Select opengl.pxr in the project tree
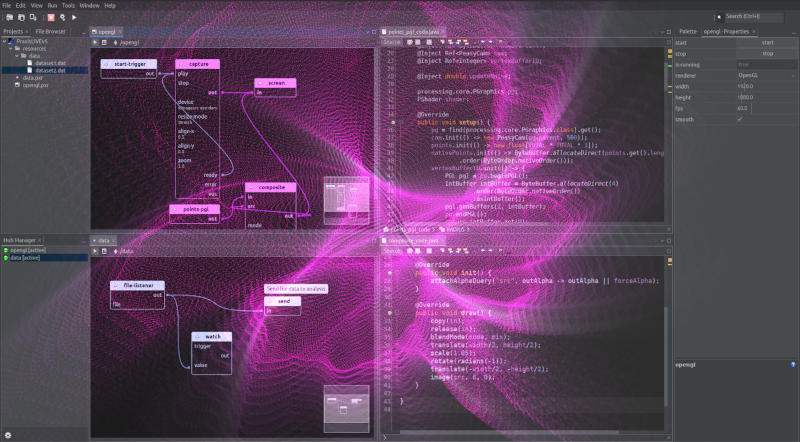The width and height of the screenshot is (800, 442). pos(35,85)
